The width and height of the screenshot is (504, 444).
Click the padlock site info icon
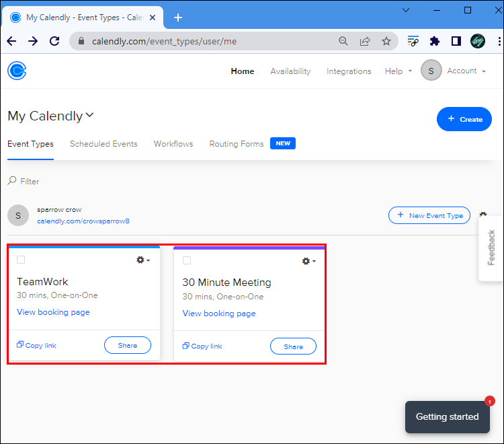click(81, 41)
